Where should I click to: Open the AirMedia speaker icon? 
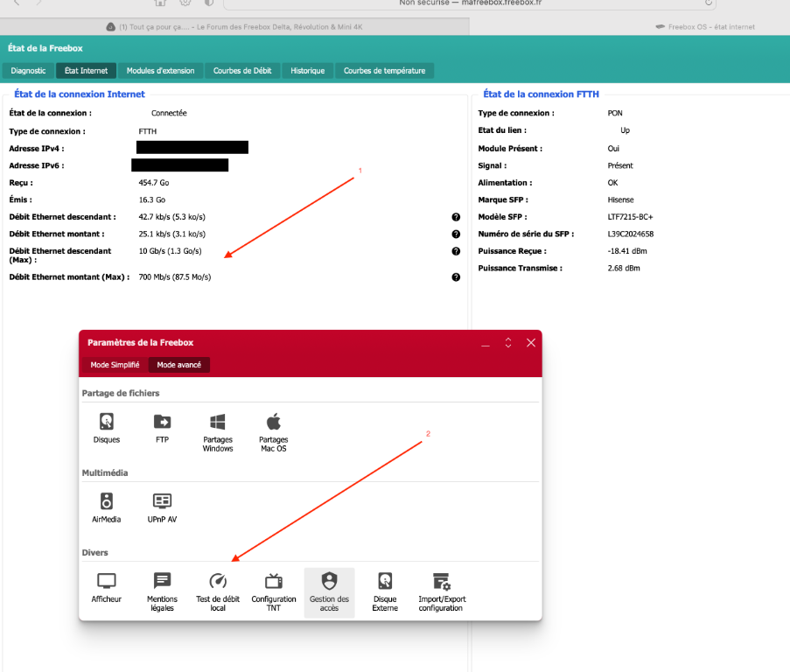point(107,507)
